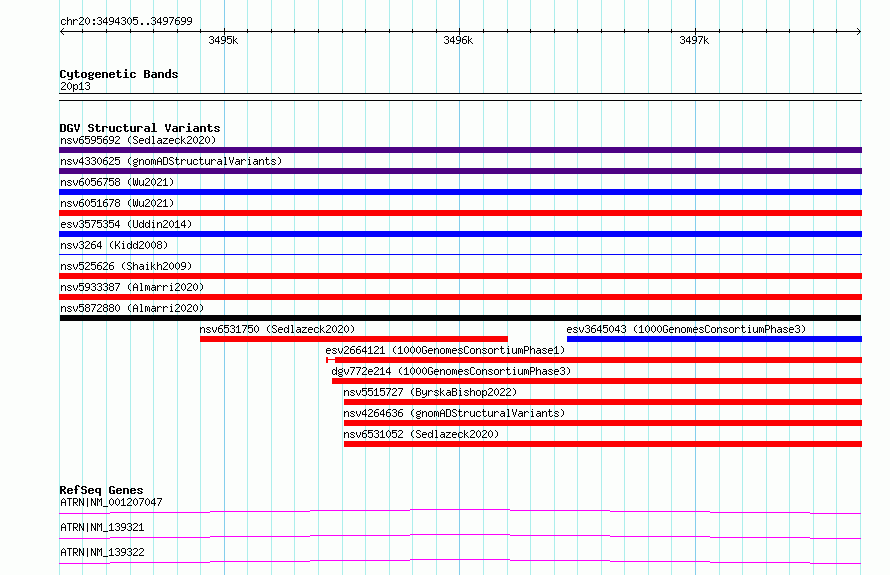Image resolution: width=890 pixels, height=575 pixels.
Task: Select the blue bar under esv3645043
Action: (714, 339)
